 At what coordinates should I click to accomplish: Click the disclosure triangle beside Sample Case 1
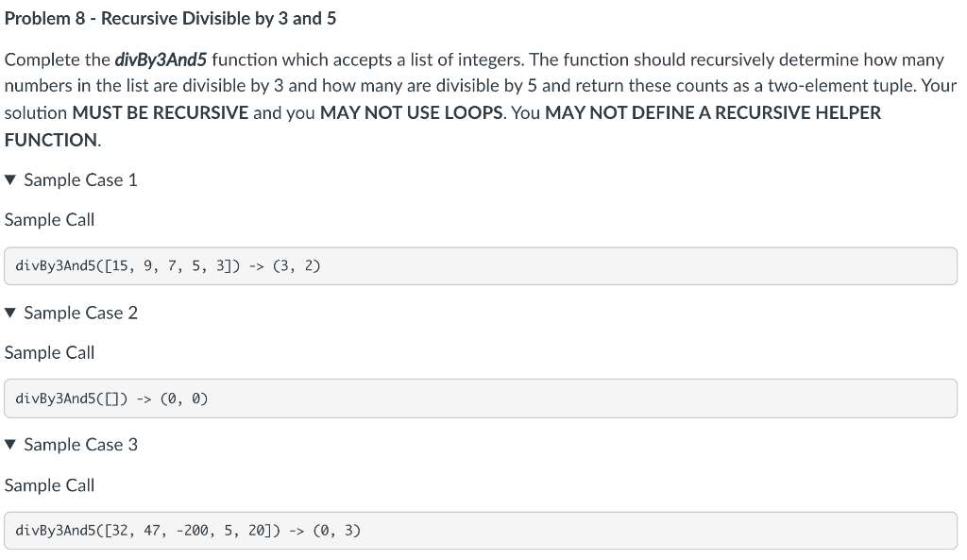pos(9,179)
